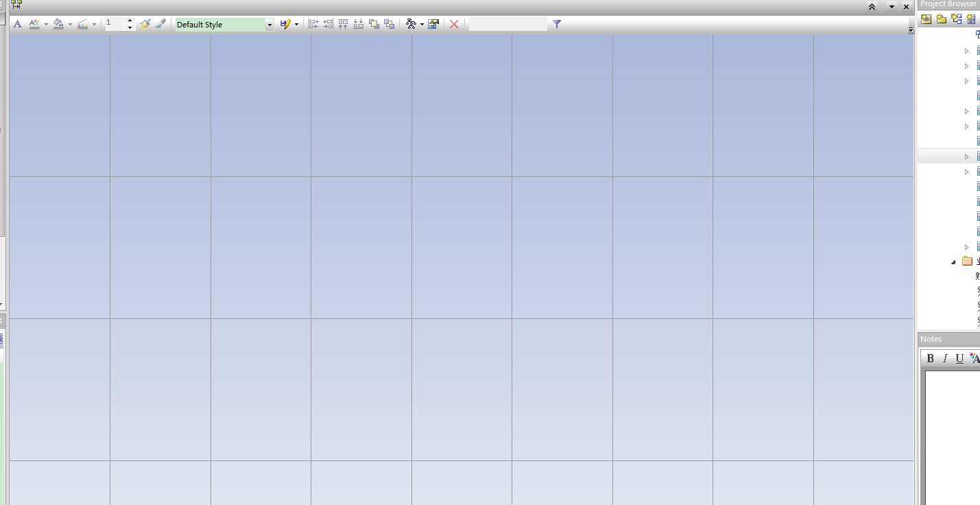Click the Notes panel title
980x505 pixels.
click(931, 339)
